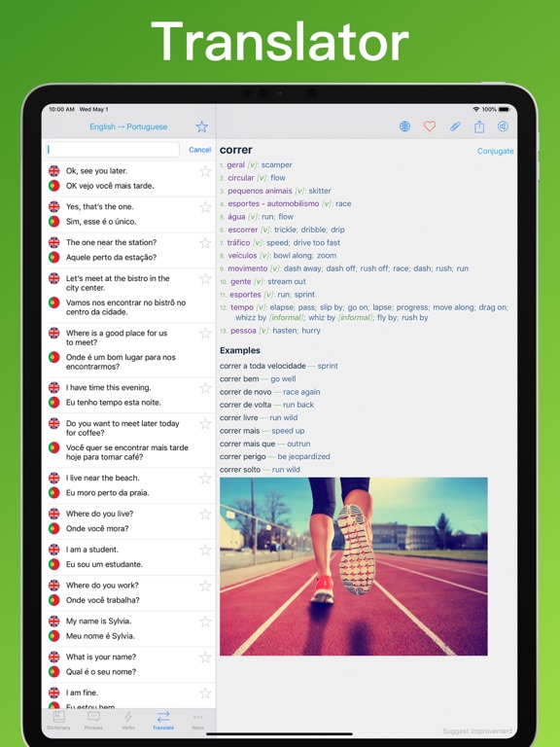Screen dimensions: 560x747
Task: Tap English → Portuguese language direction
Action: pos(128,126)
